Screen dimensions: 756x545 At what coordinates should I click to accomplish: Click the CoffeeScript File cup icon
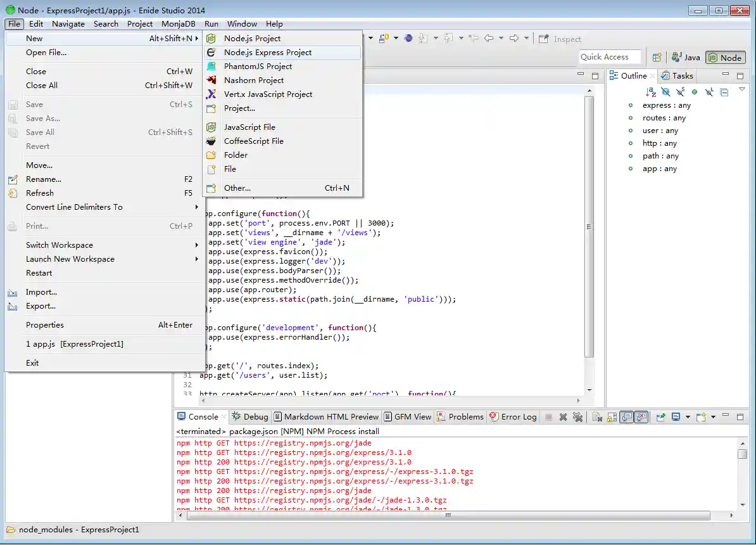[x=211, y=141]
